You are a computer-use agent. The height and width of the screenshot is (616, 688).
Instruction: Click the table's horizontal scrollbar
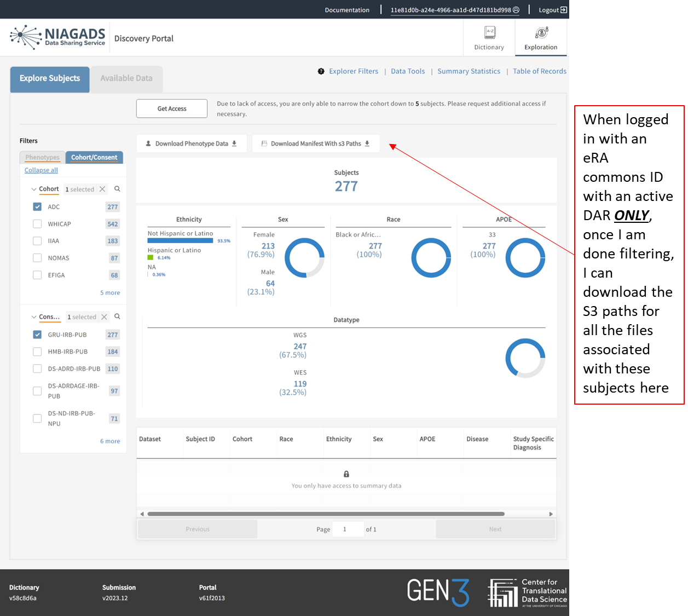(326, 514)
